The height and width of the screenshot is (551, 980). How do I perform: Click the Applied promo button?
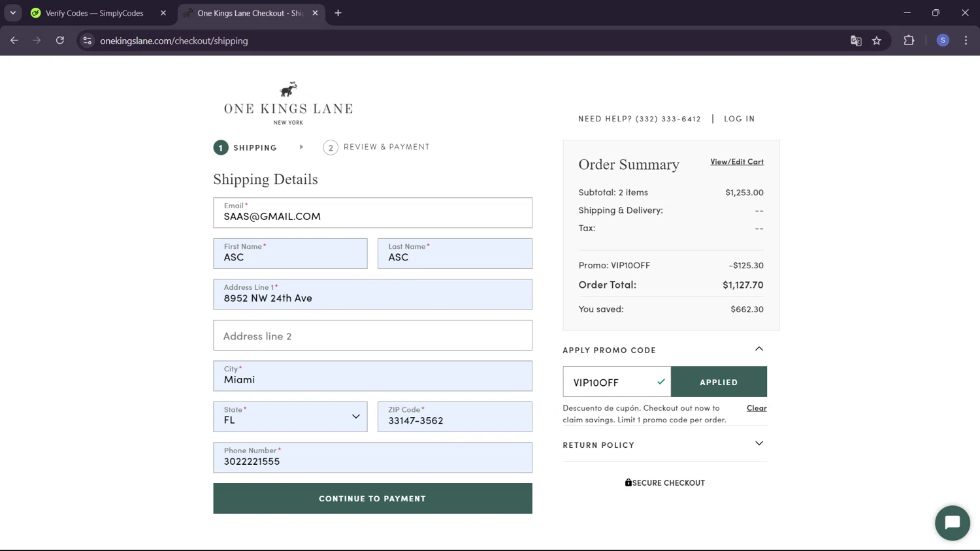coord(719,382)
